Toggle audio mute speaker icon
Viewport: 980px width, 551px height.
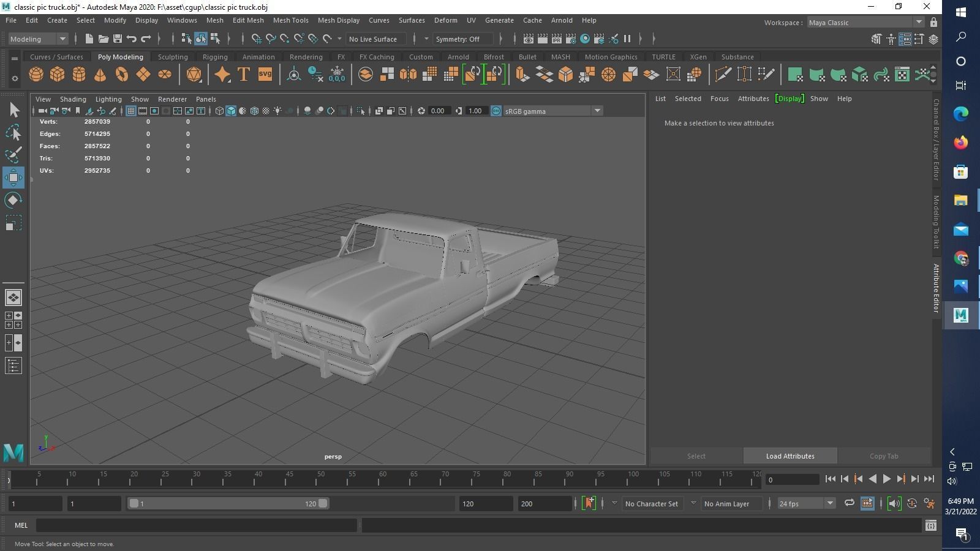(x=894, y=504)
